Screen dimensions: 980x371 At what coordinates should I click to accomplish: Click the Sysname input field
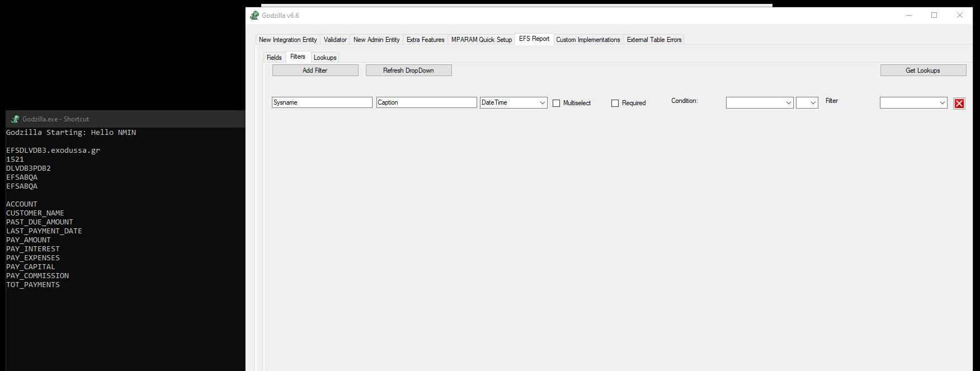(x=322, y=103)
